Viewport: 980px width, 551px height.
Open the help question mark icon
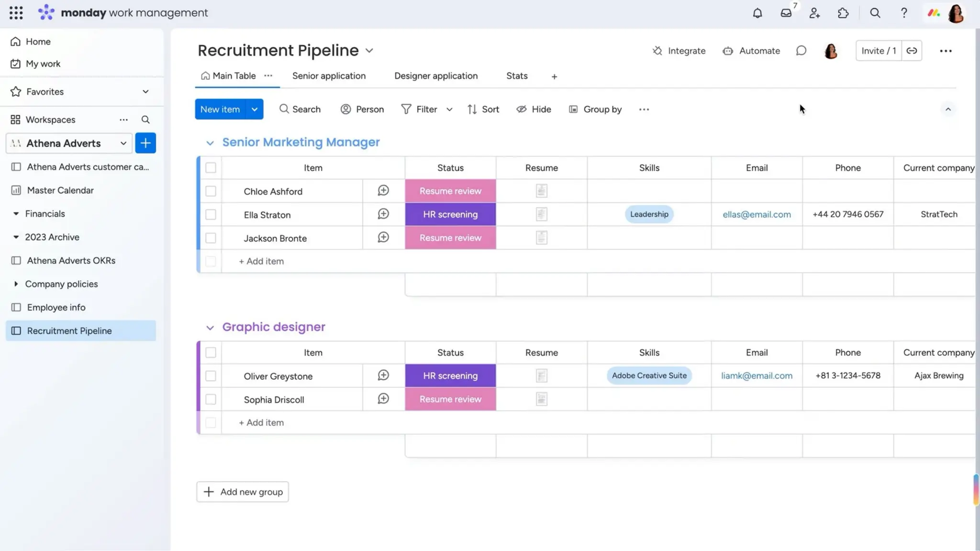tap(903, 13)
